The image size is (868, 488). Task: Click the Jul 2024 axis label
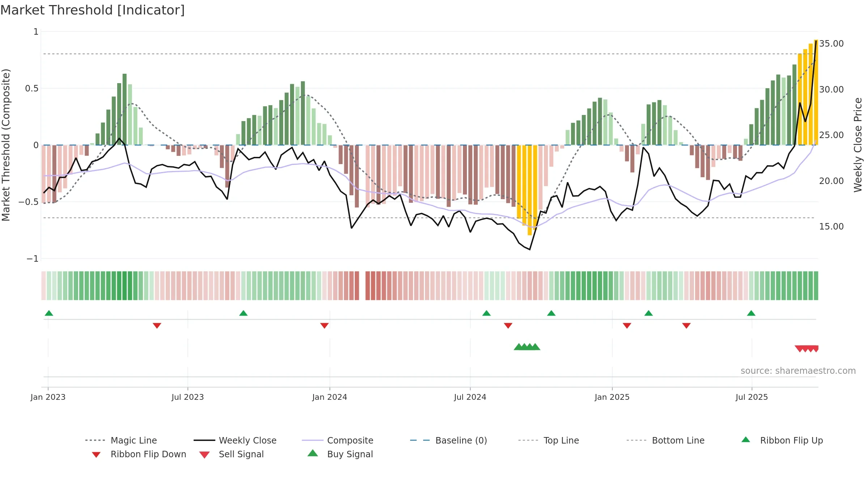point(470,397)
